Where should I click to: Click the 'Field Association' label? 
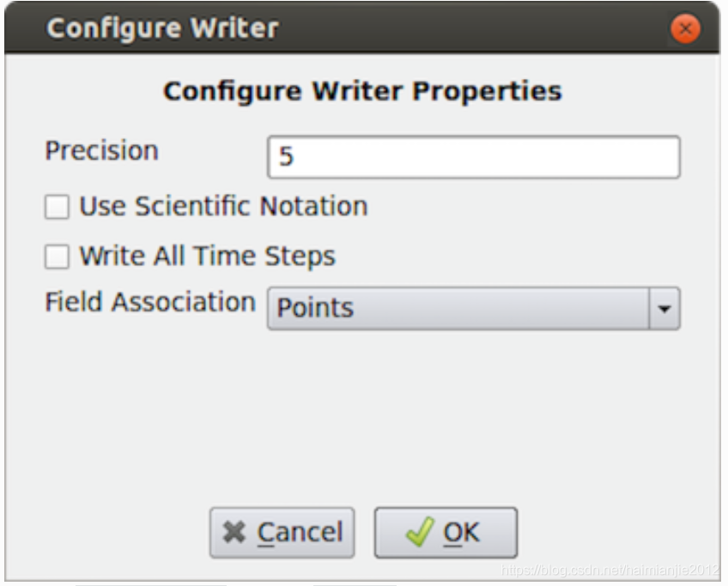[x=149, y=302]
